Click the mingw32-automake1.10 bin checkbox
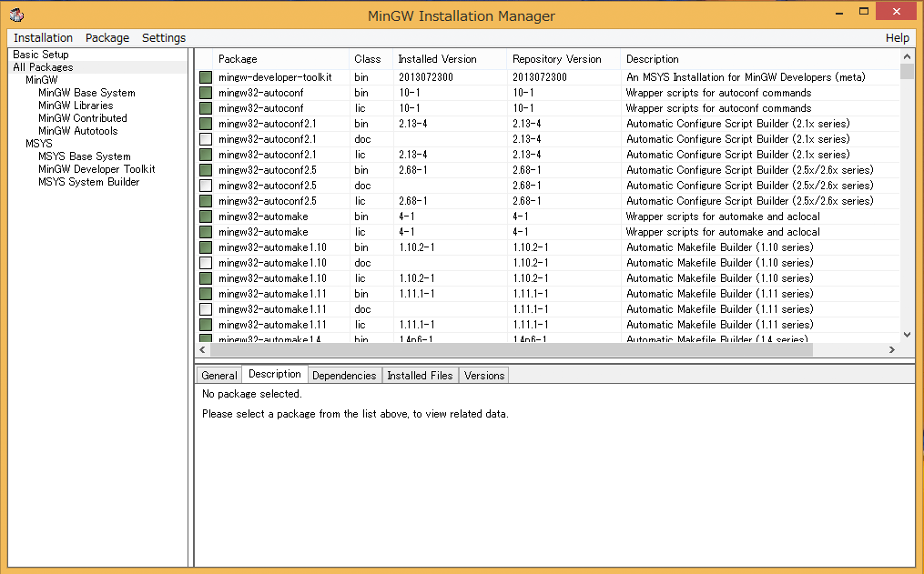The image size is (924, 574). (206, 247)
